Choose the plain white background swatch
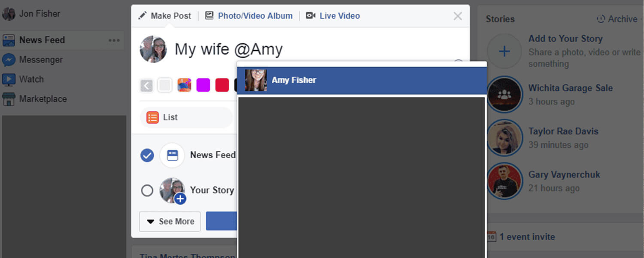 (x=165, y=85)
